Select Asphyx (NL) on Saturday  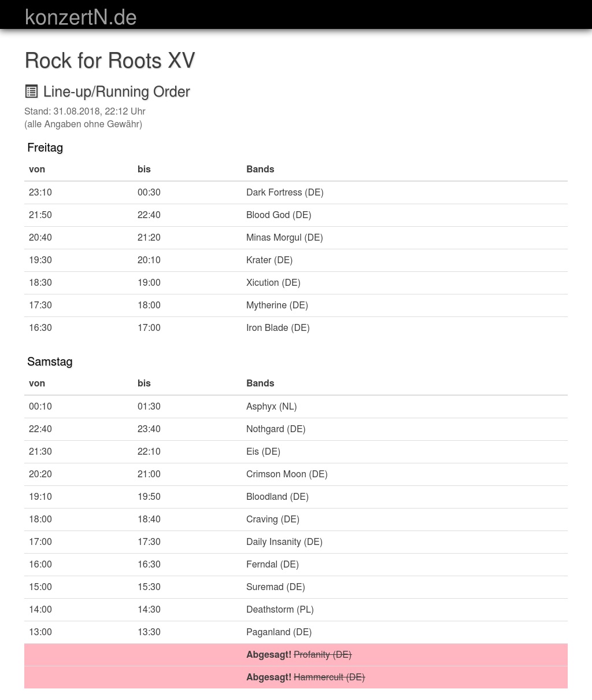[x=271, y=407]
